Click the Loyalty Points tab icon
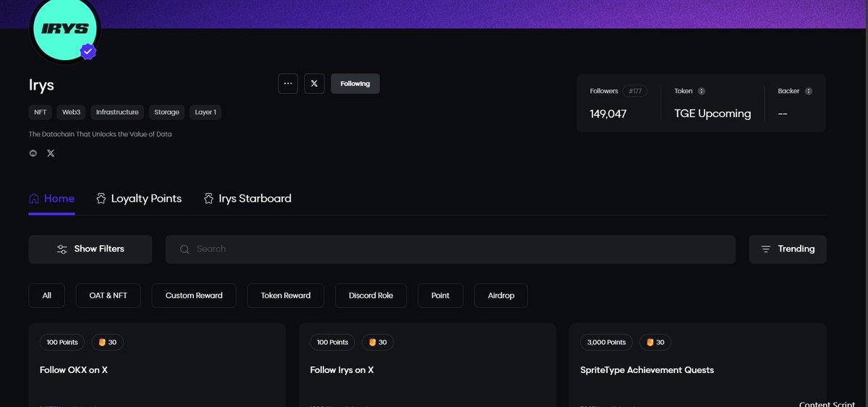Screen dimensions: 868x407 pyautogui.click(x=101, y=198)
